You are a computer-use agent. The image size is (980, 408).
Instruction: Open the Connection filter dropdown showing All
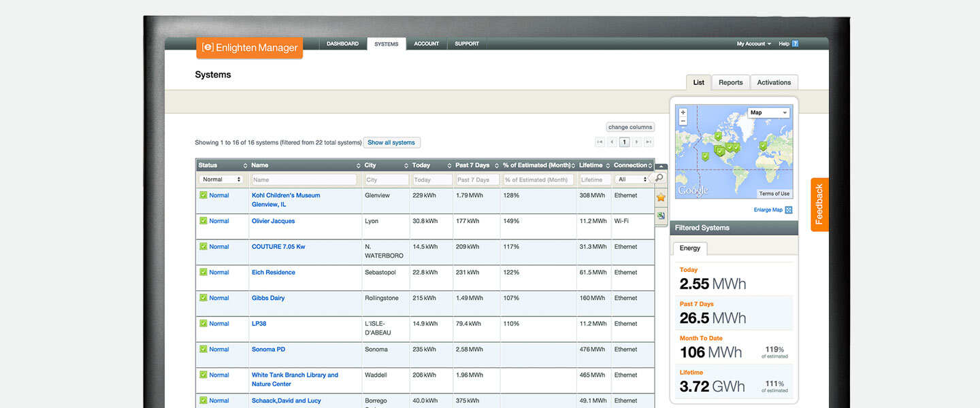[x=632, y=179]
